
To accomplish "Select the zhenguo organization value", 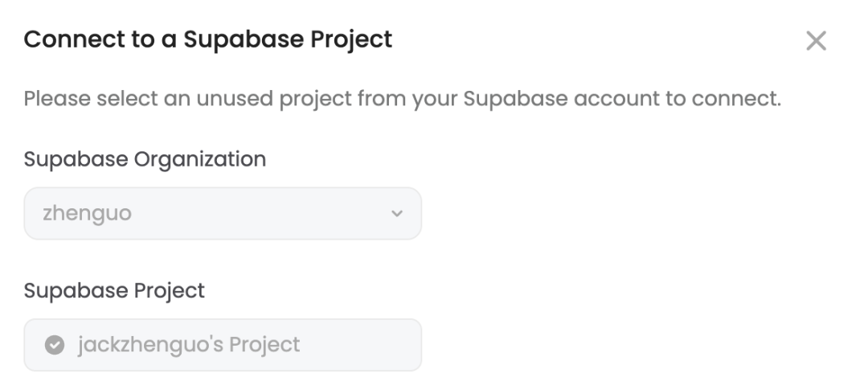I will coord(87,213).
